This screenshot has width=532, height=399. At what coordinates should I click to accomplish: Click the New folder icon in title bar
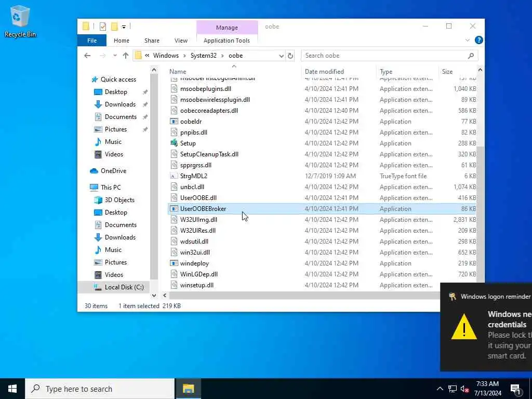point(114,26)
